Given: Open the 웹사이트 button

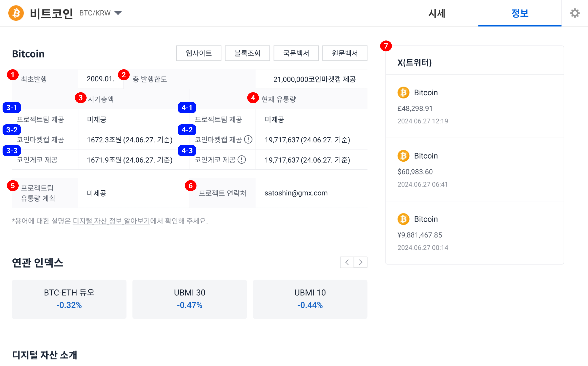Looking at the screenshot, I should click(x=199, y=53).
